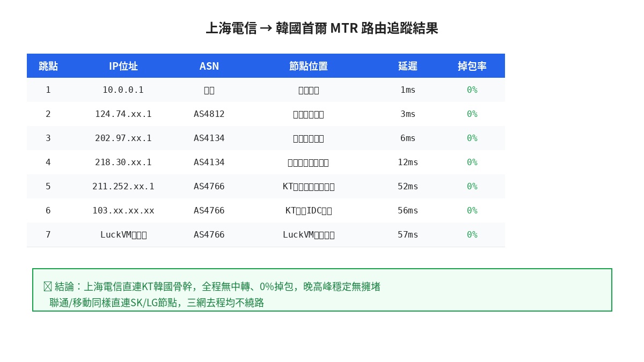The width and height of the screenshot is (644, 362).
Task: Click hop number 6 in the 跳點 column
Action: tap(48, 211)
